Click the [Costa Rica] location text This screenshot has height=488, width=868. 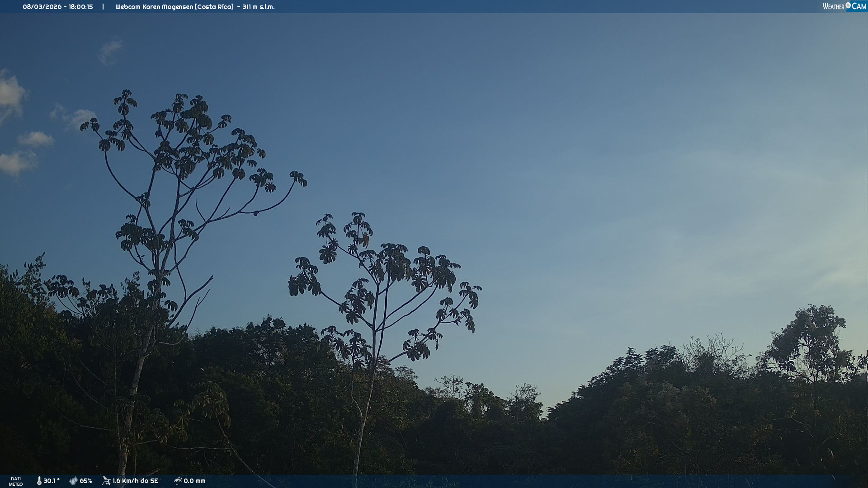pos(214,7)
